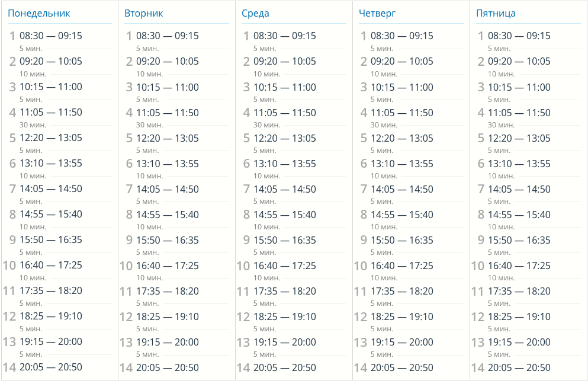Select lesson 9 15:50 — 16:35 on Понедельник
Image resolution: width=588 pixels, height=387 pixels.
click(51, 239)
